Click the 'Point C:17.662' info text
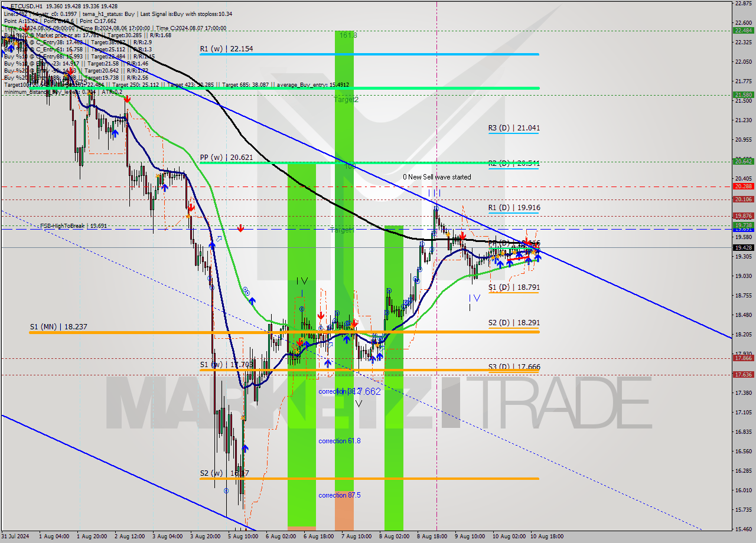The width and height of the screenshot is (756, 543). tap(97, 21)
